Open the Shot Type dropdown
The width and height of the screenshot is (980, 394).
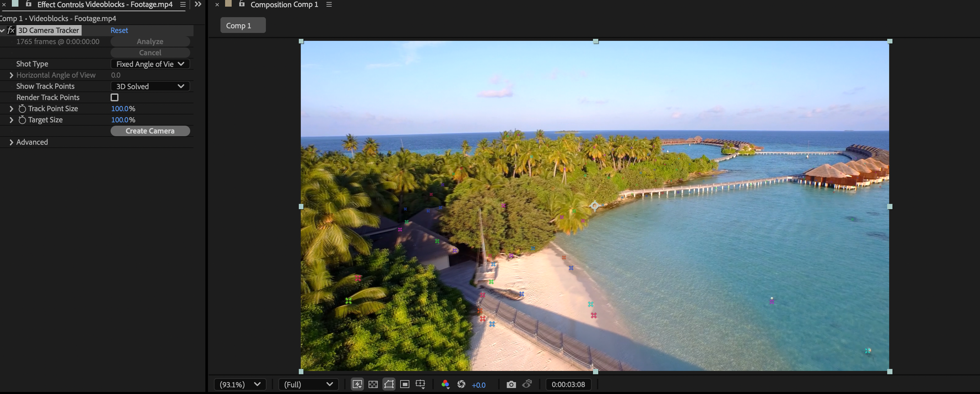(150, 64)
